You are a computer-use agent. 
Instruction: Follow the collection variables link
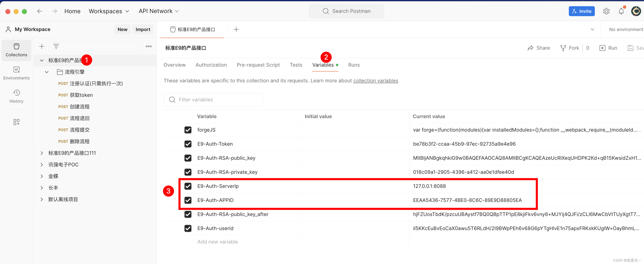tap(376, 80)
